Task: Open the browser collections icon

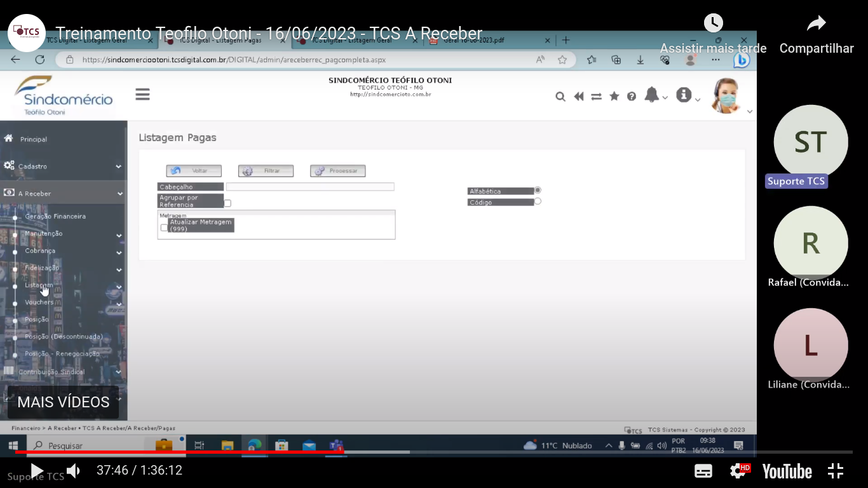Action: pos(616,59)
